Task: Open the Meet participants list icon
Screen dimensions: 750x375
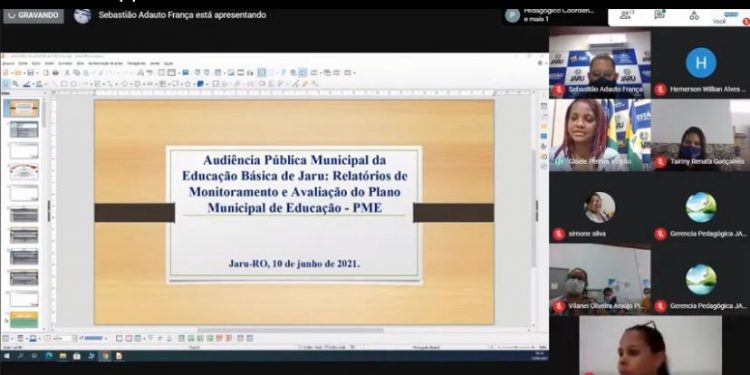Action: (626, 15)
